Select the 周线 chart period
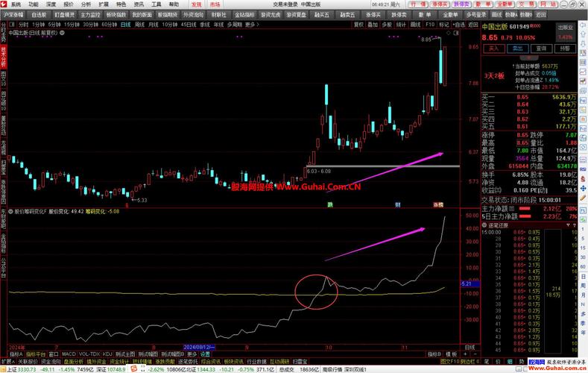Image resolution: width=588 pixels, height=373 pixels. 139,25
